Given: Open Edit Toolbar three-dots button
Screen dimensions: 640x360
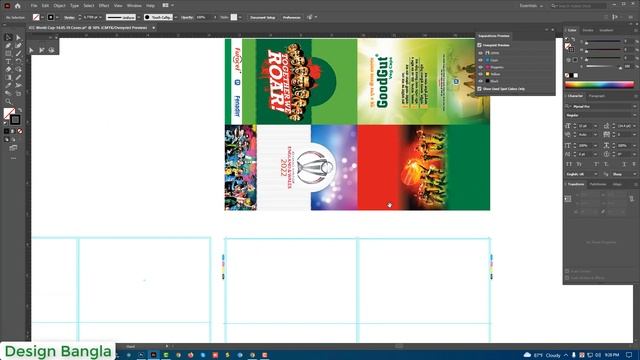Looking at the screenshot, I should click(13, 158).
